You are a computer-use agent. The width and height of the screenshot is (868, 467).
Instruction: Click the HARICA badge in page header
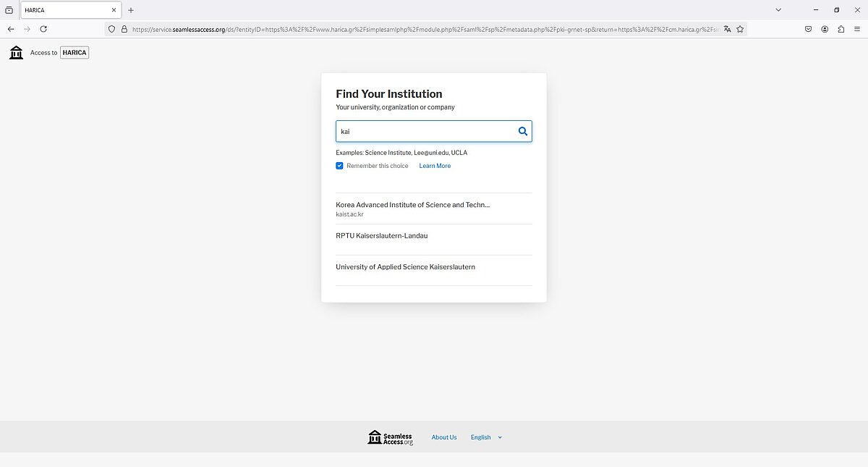[x=75, y=52]
